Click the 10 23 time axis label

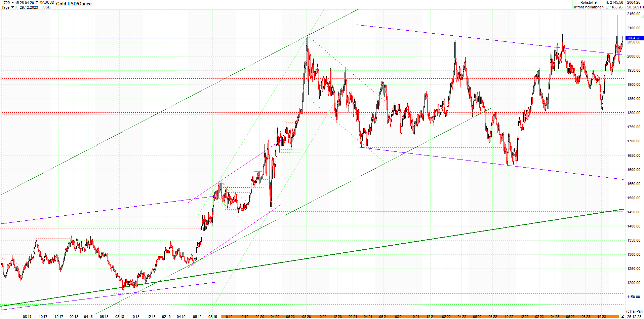(x=602, y=317)
